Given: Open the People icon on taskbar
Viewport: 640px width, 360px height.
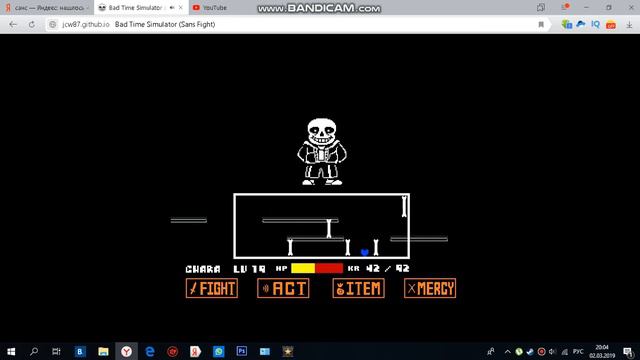Looking at the screenshot, I should [491, 351].
